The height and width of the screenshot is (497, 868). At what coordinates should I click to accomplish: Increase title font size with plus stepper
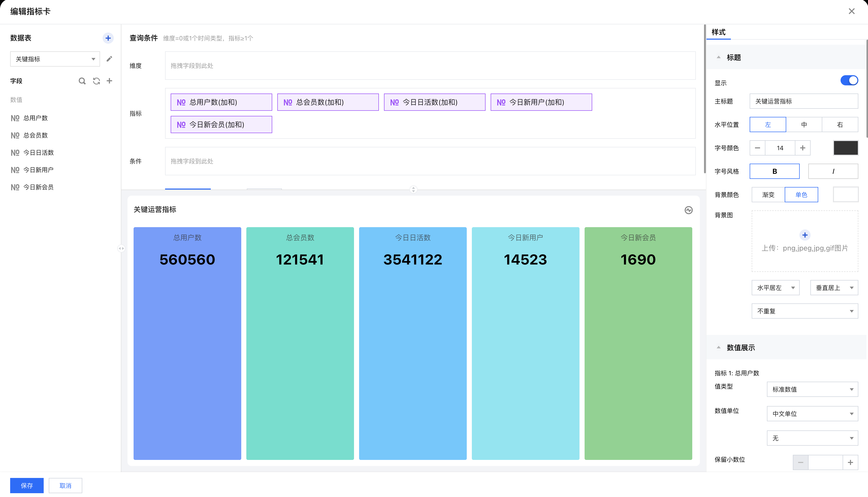802,148
